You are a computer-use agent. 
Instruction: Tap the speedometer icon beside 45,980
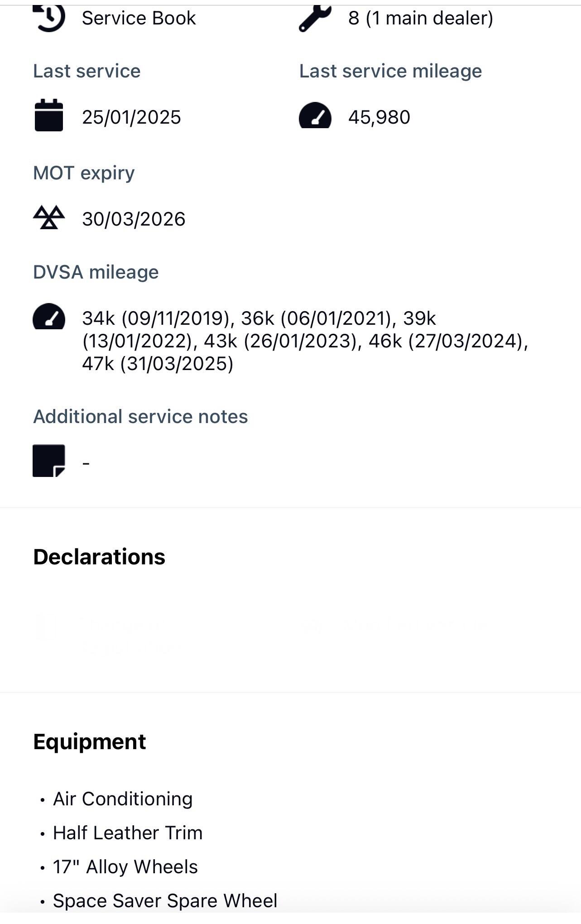315,116
